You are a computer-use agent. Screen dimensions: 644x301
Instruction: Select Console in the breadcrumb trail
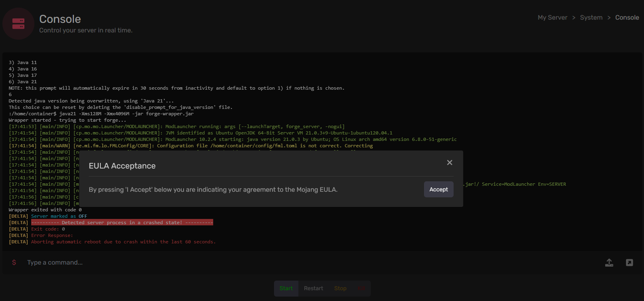coord(627,18)
